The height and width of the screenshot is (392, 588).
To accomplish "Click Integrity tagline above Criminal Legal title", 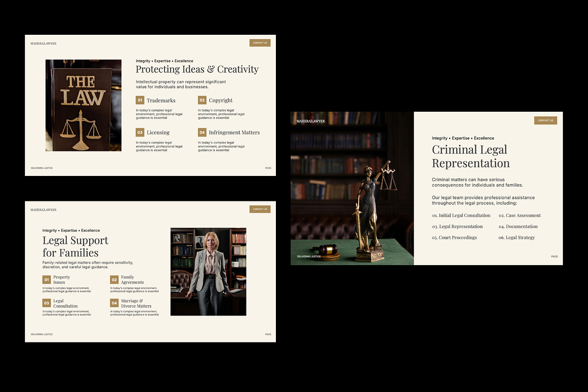I will click(463, 138).
